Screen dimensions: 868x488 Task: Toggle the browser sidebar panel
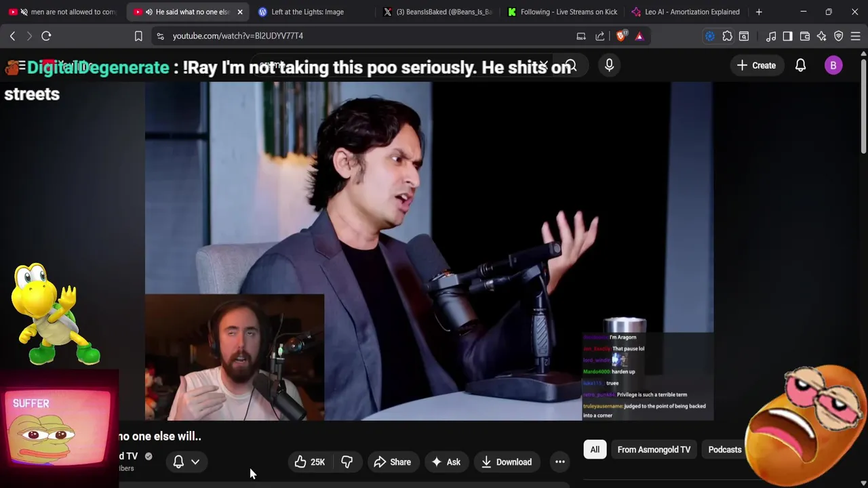787,36
